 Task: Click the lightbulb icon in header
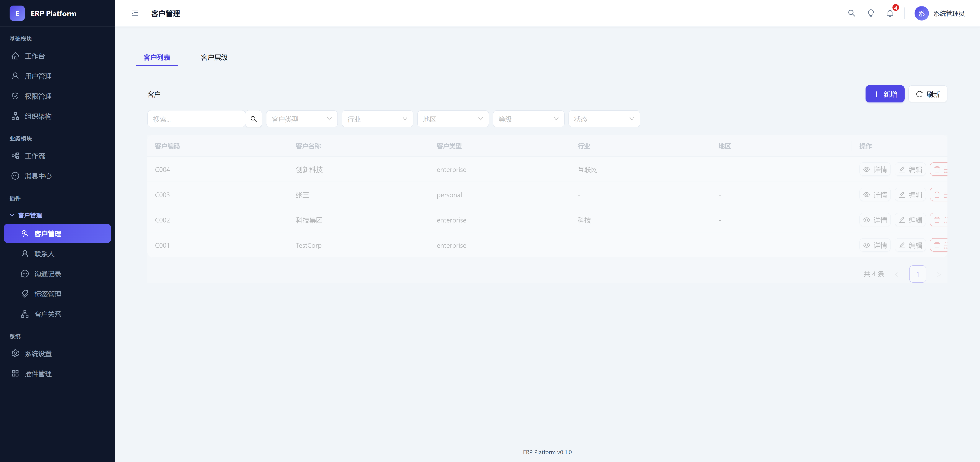click(x=871, y=14)
